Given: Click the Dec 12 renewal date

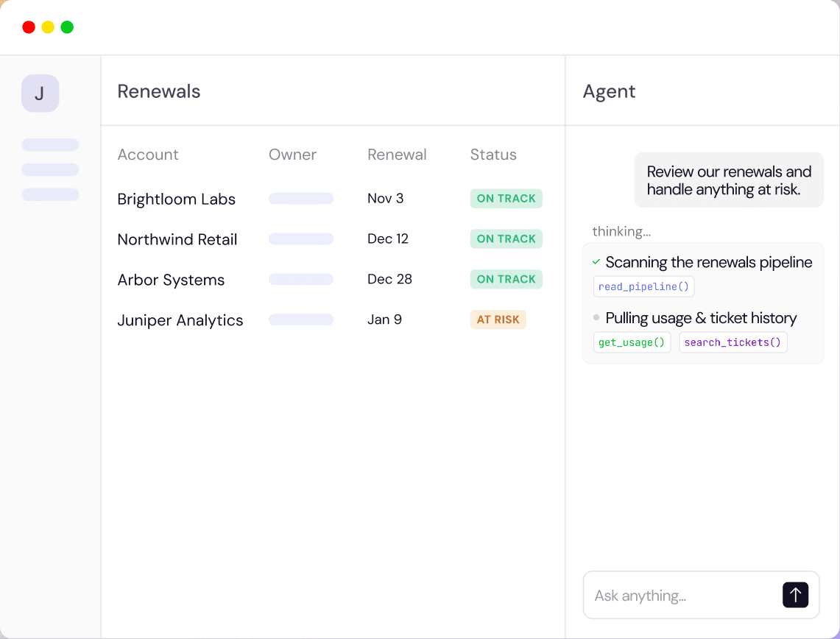Looking at the screenshot, I should click(388, 239).
